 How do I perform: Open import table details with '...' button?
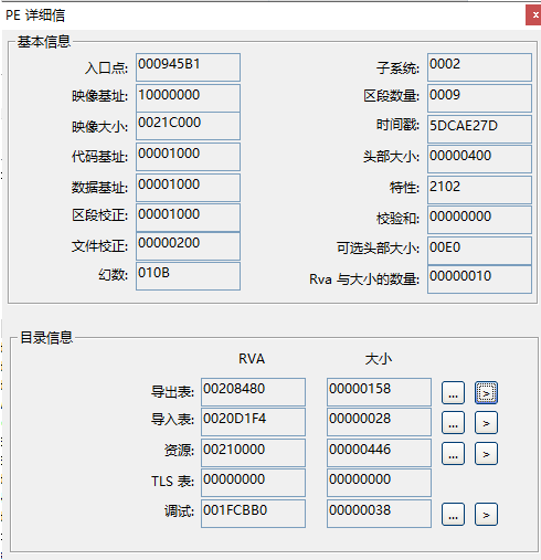coord(453,422)
